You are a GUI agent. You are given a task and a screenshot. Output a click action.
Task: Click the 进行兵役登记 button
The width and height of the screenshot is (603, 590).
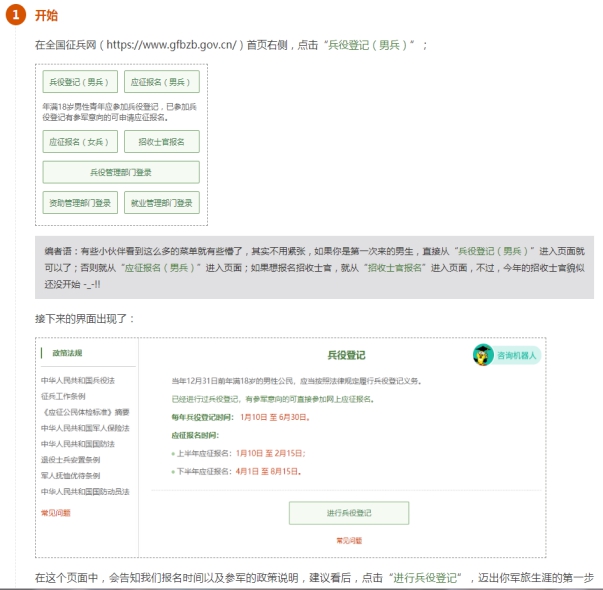349,513
